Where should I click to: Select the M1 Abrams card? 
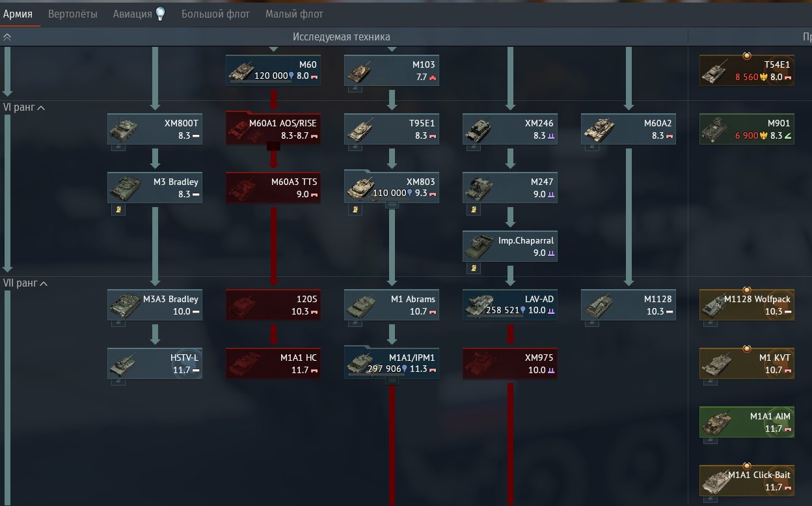click(392, 304)
